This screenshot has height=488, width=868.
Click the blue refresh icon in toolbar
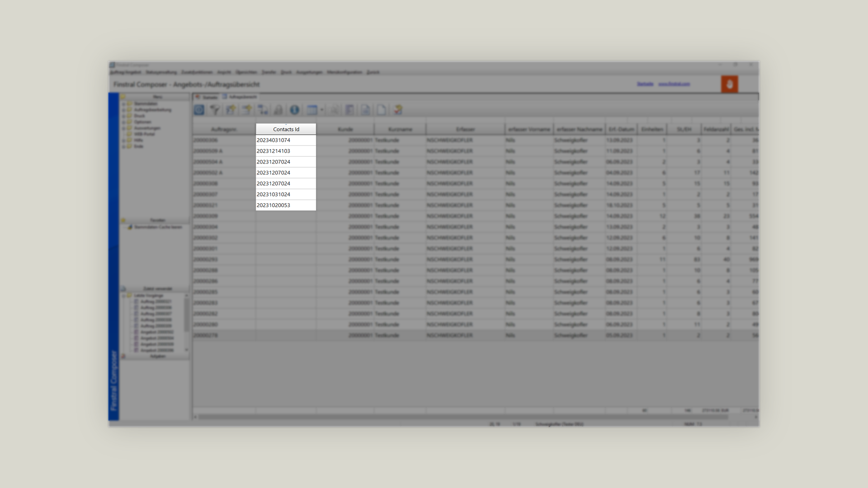[x=199, y=110]
